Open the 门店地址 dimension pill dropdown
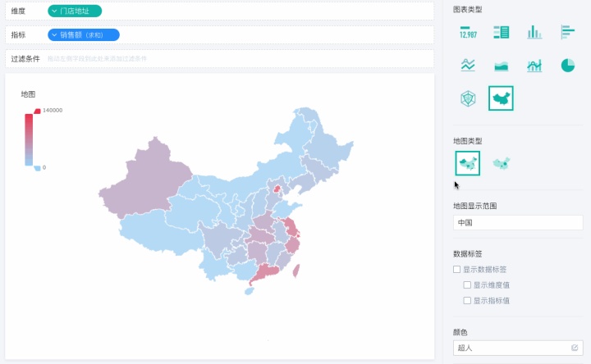 (x=75, y=11)
